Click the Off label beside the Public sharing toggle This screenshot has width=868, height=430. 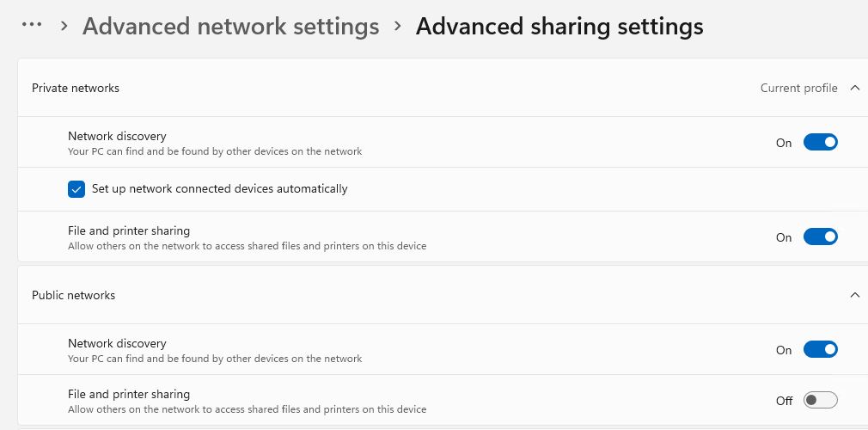(x=784, y=401)
